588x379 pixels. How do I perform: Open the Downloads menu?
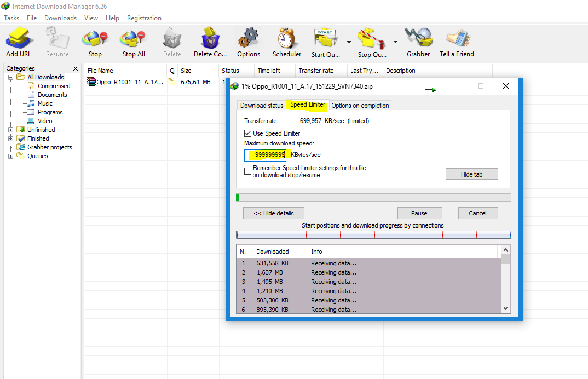click(60, 18)
